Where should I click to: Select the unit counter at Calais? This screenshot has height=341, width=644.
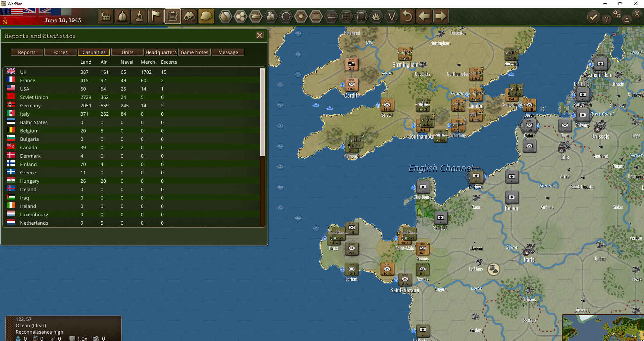[x=529, y=126]
